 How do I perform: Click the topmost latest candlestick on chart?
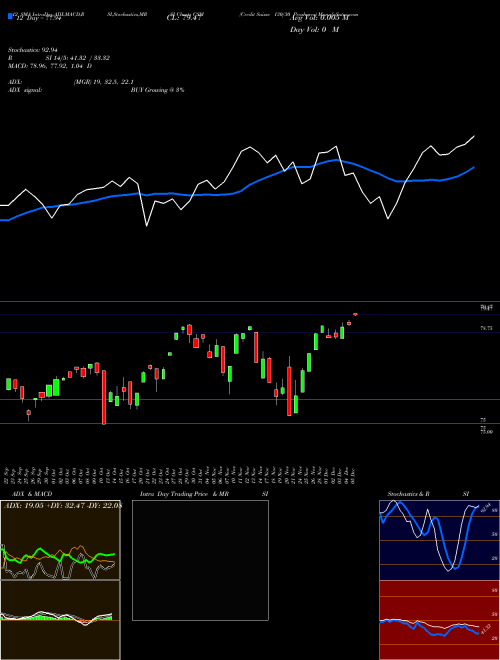(355, 314)
